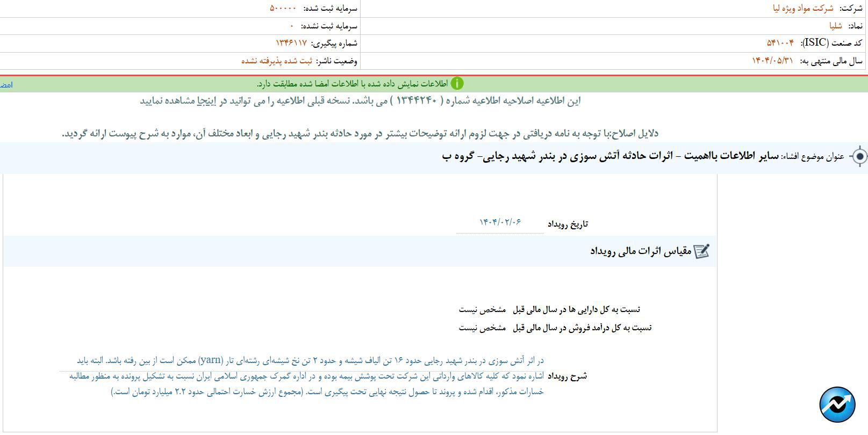Viewport: 868px width, 435px height.
Task: Click registered capital value 500000
Action: [x=283, y=9]
